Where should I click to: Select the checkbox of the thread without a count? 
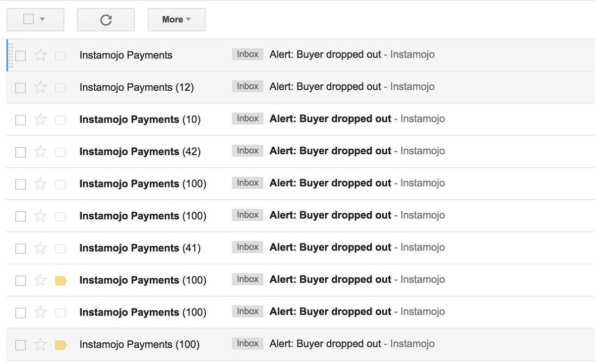(x=20, y=56)
